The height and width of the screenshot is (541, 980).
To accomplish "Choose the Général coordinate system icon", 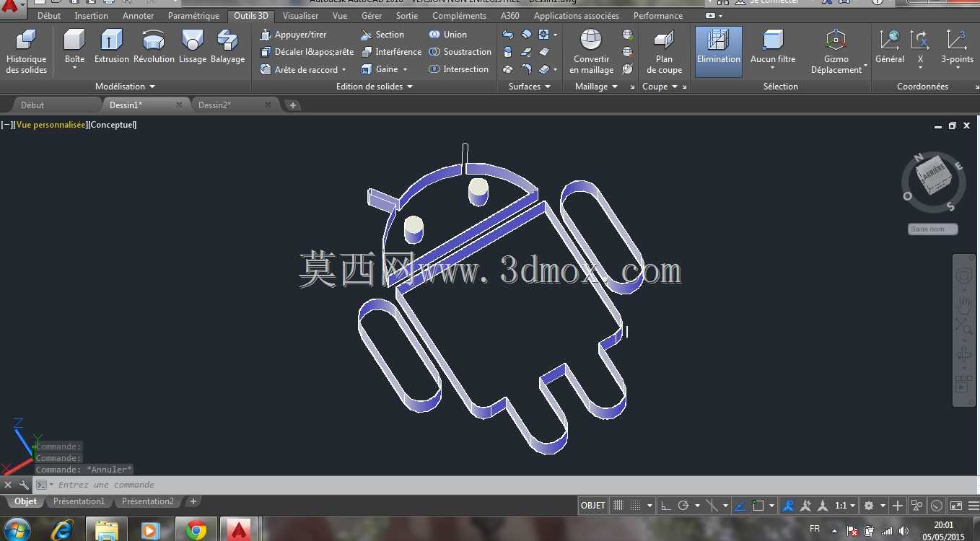I will [x=890, y=47].
